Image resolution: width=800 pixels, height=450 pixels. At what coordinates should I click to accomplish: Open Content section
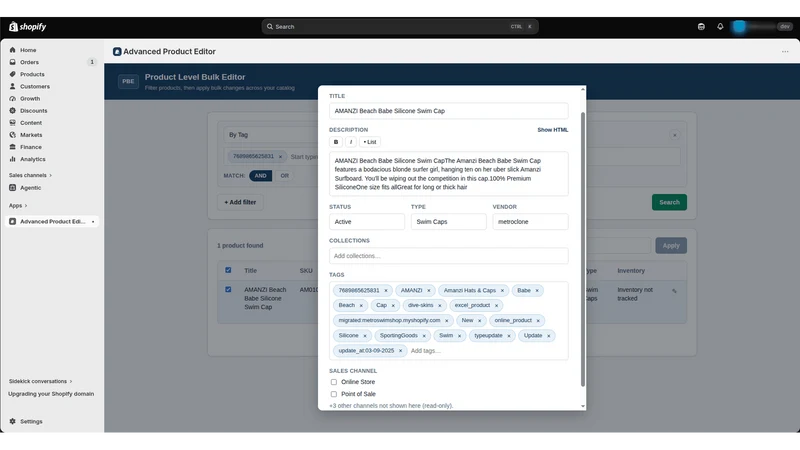point(31,123)
